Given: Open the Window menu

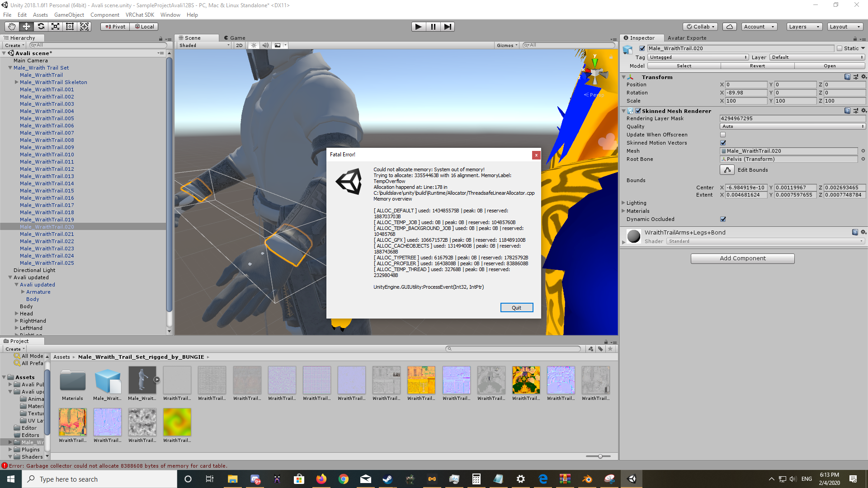Looking at the screenshot, I should click(170, 15).
